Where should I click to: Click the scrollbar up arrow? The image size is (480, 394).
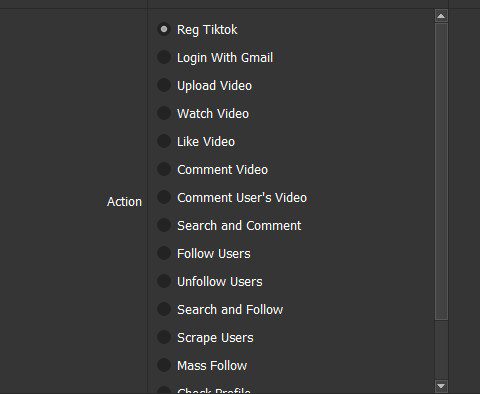(x=441, y=16)
